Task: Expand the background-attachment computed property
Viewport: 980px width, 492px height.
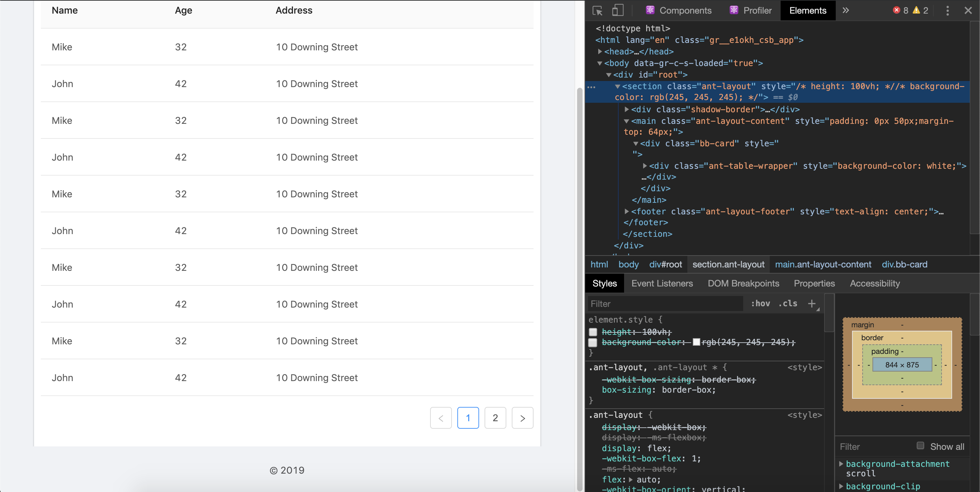Action: coord(842,463)
